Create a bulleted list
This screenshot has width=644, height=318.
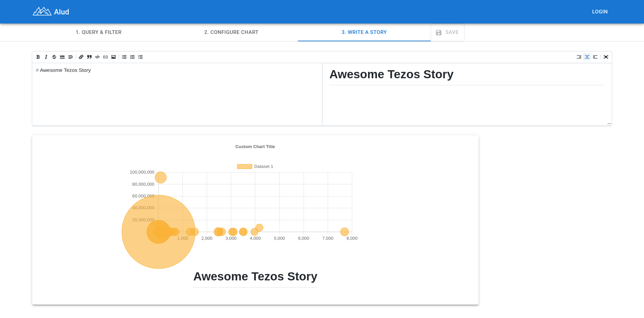pos(124,57)
